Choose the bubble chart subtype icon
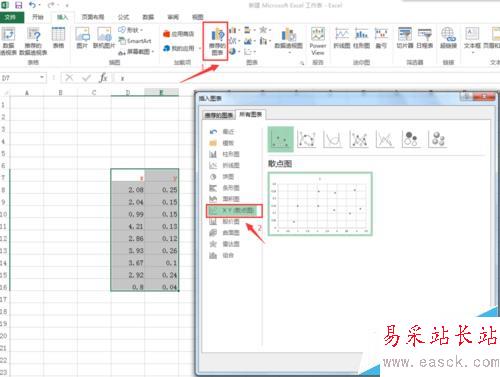The image size is (500, 377). click(411, 139)
